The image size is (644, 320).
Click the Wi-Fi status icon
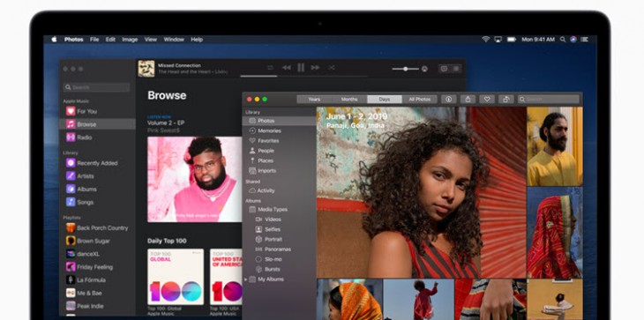(486, 40)
